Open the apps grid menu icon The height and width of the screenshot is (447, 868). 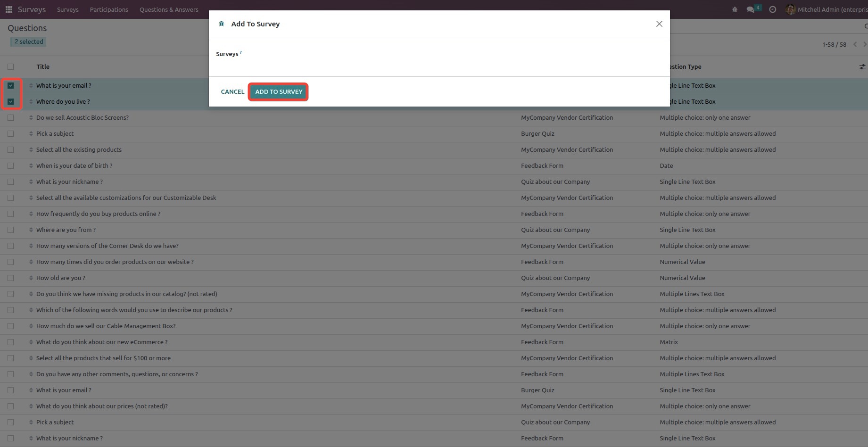[8, 9]
